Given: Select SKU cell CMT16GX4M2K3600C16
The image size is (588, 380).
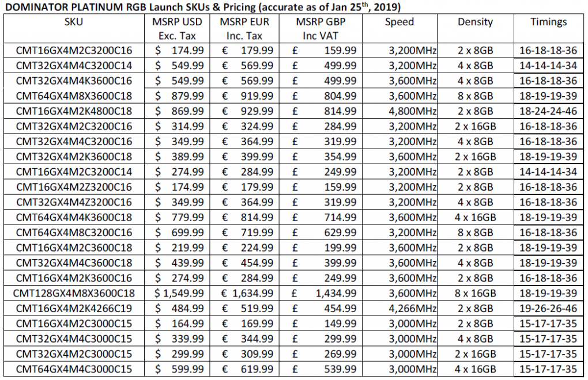Looking at the screenshot, I should (74, 278).
